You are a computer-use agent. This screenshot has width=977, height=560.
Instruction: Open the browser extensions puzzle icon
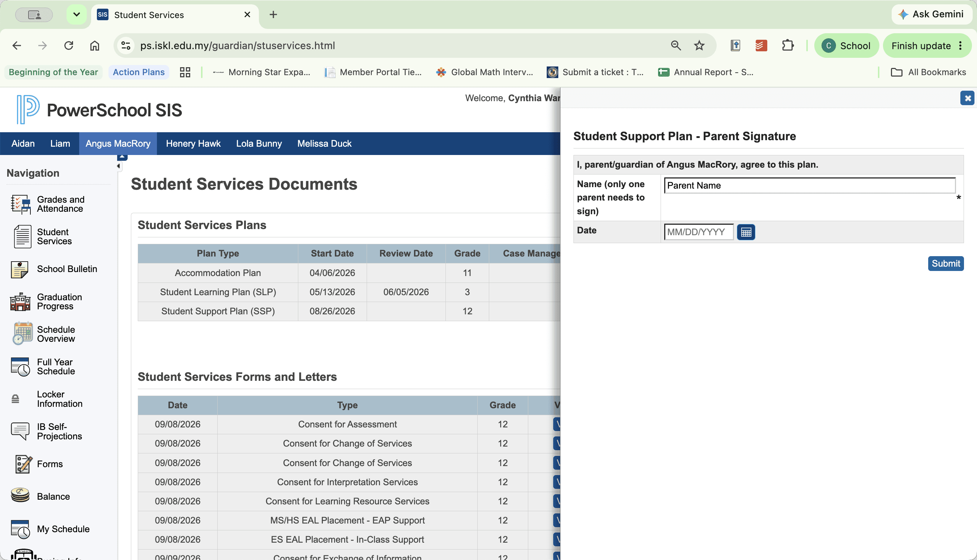point(788,46)
